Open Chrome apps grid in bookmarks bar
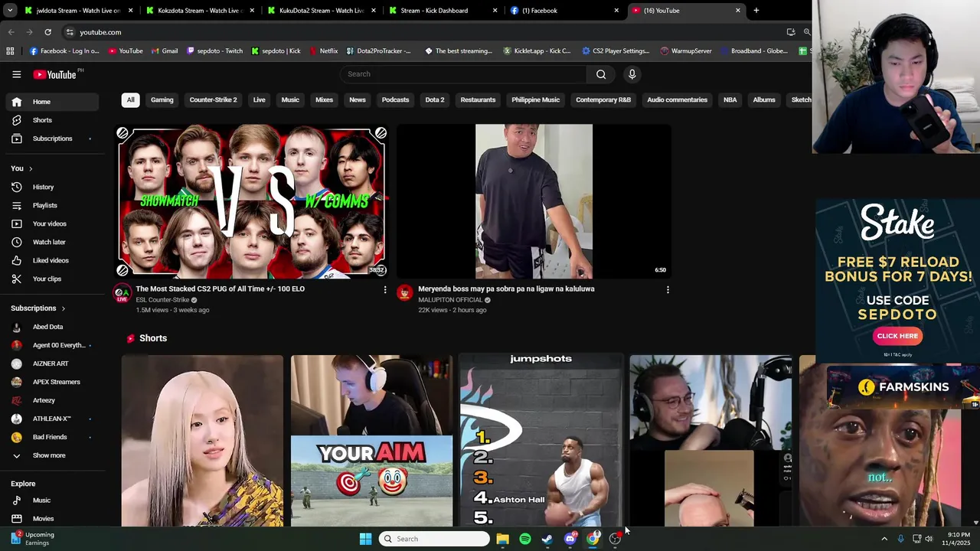The height and width of the screenshot is (551, 980). [10, 51]
